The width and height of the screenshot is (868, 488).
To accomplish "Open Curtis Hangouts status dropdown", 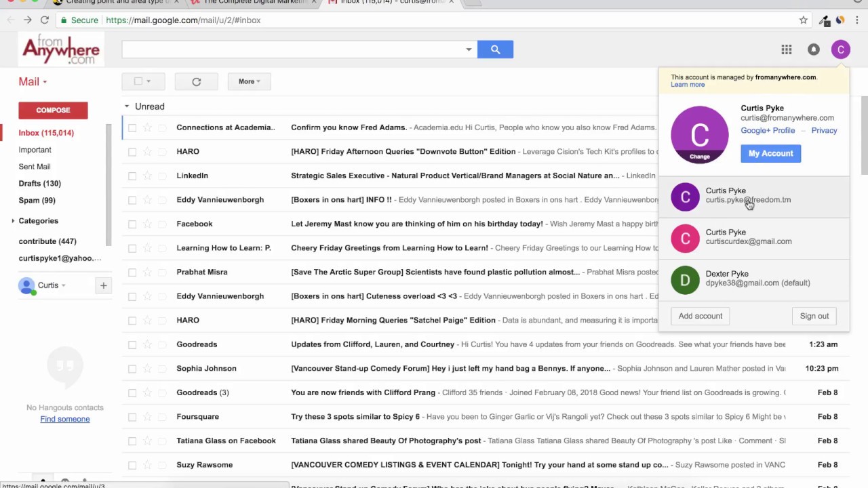I will 63,285.
